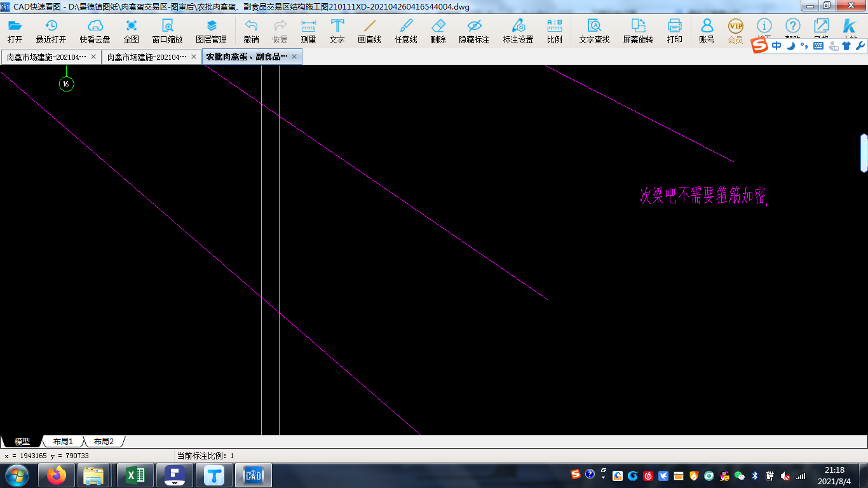
Task: Open 文字查找 text search
Action: 594,31
